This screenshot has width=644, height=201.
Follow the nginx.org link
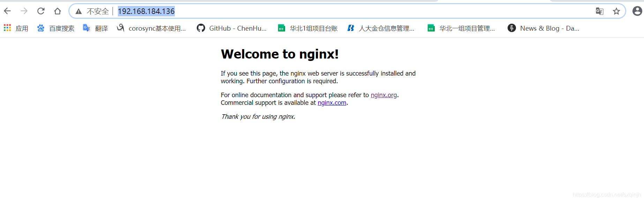point(384,95)
